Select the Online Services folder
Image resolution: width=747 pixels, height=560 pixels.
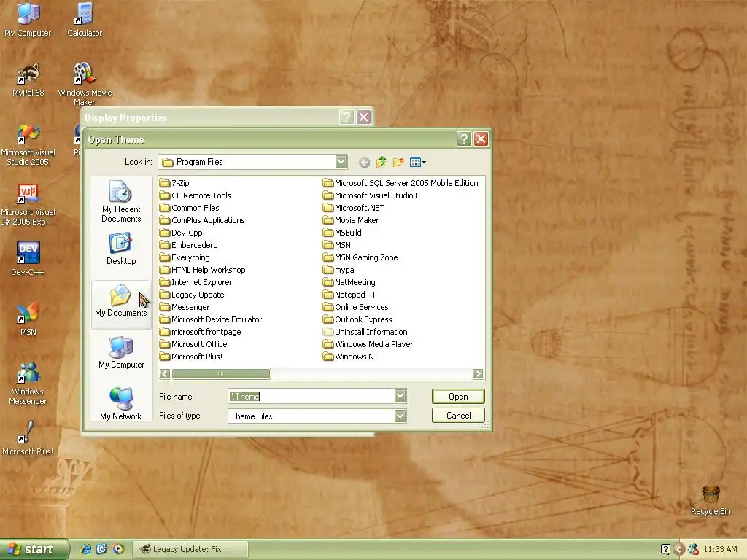pyautogui.click(x=356, y=307)
